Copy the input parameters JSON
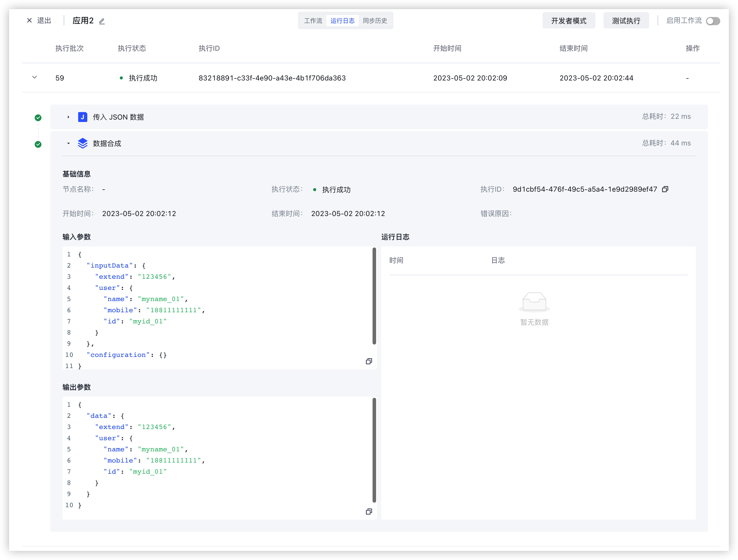 click(x=369, y=361)
